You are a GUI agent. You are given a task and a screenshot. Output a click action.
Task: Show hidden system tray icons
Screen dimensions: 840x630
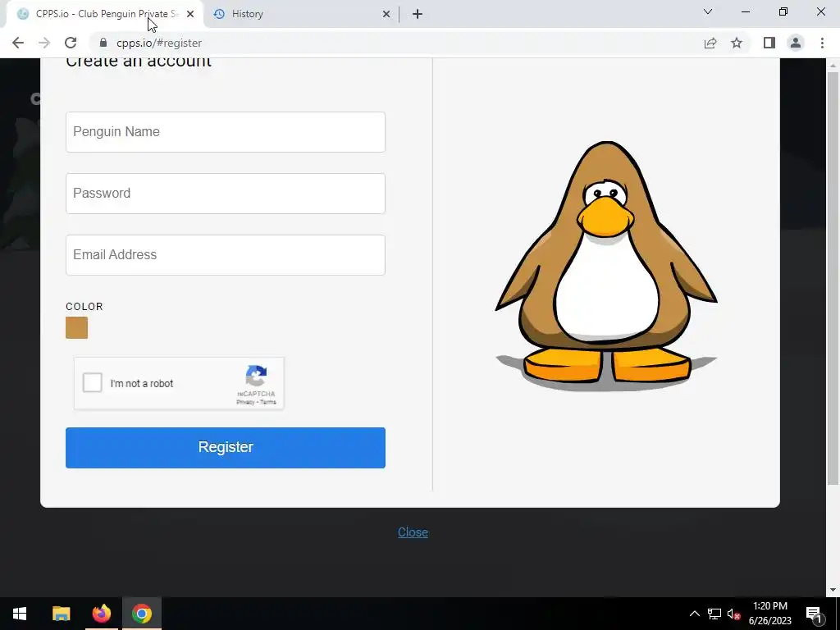[x=694, y=614]
